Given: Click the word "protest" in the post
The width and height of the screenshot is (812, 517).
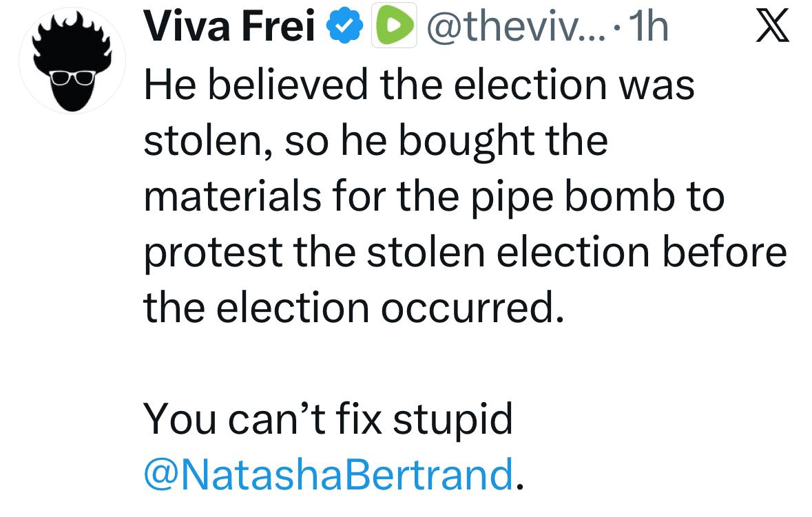Looking at the screenshot, I should point(214,254).
